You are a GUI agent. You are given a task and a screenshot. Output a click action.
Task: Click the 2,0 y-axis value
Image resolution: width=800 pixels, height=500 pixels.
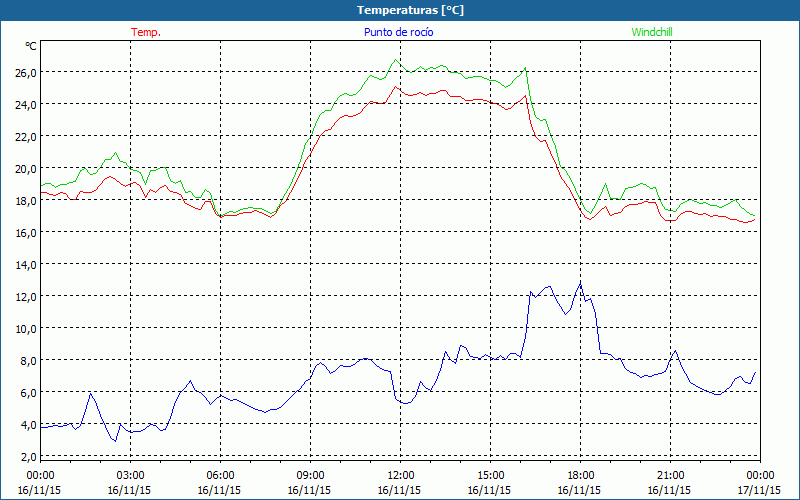pyautogui.click(x=29, y=457)
